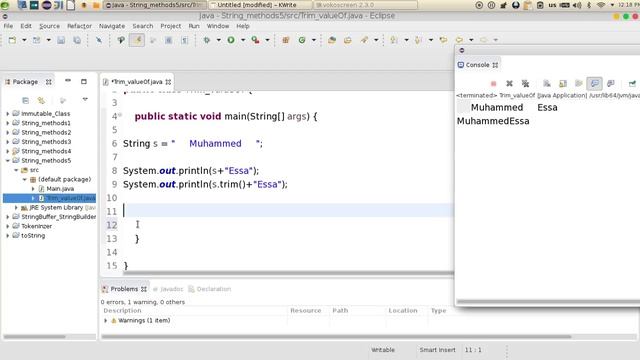Toggle Block Selection Mode icon
This screenshot has height=360, width=640.
point(169,40)
